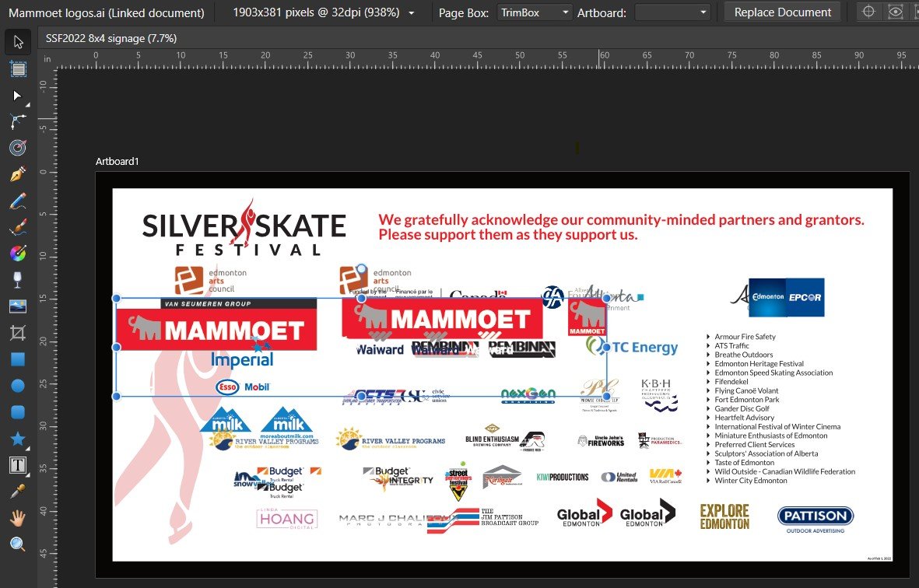Screen dimensions: 919x588
Task: Click 'Winter City Edmonton' list entry
Action: pyautogui.click(x=751, y=481)
